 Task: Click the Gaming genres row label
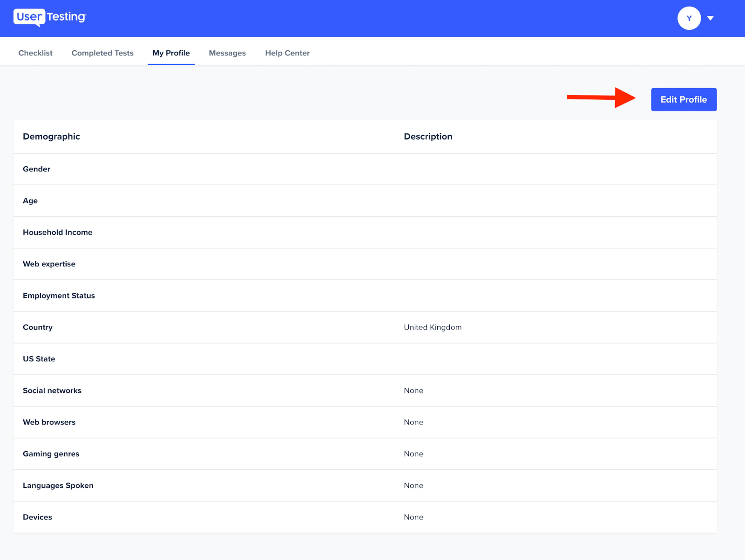51,454
